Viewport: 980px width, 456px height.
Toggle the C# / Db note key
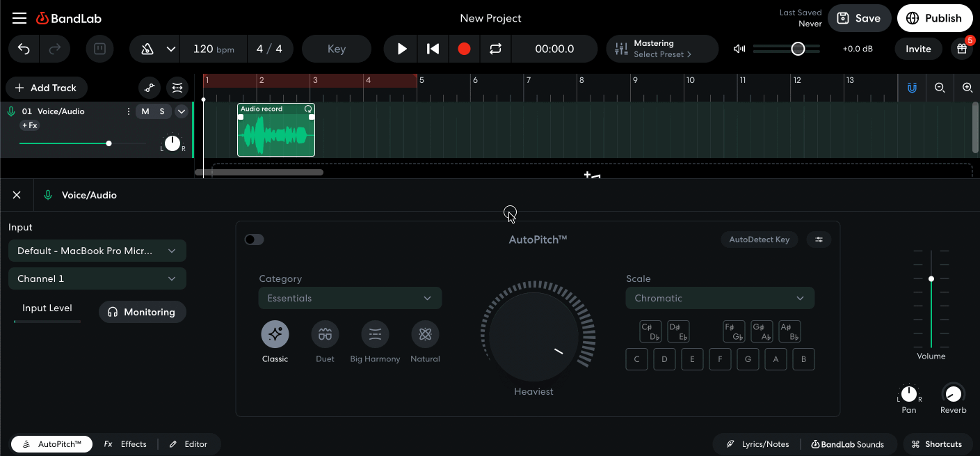(650, 331)
